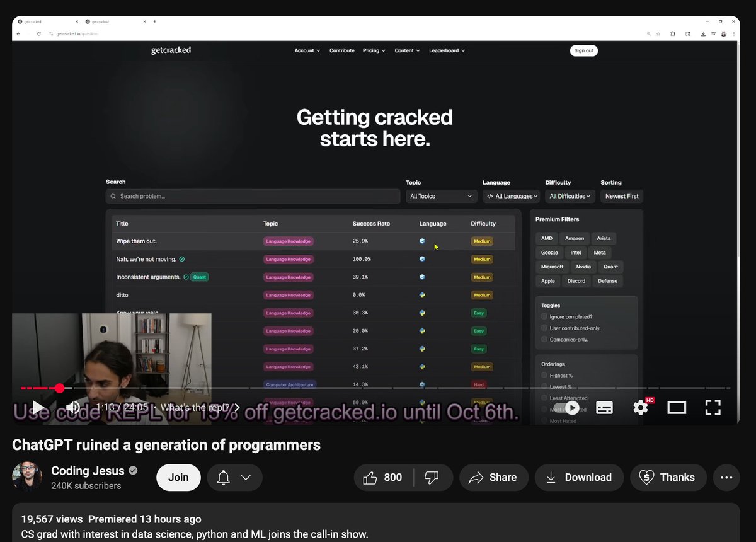Play the YouTube video
Image resolution: width=756 pixels, height=542 pixels.
(38, 407)
